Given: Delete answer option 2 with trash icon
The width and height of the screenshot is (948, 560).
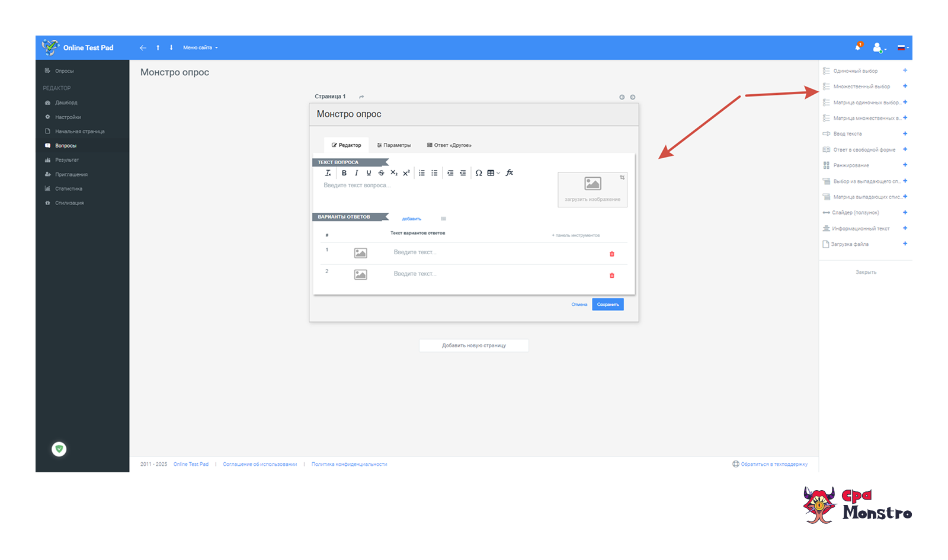Looking at the screenshot, I should [612, 276].
